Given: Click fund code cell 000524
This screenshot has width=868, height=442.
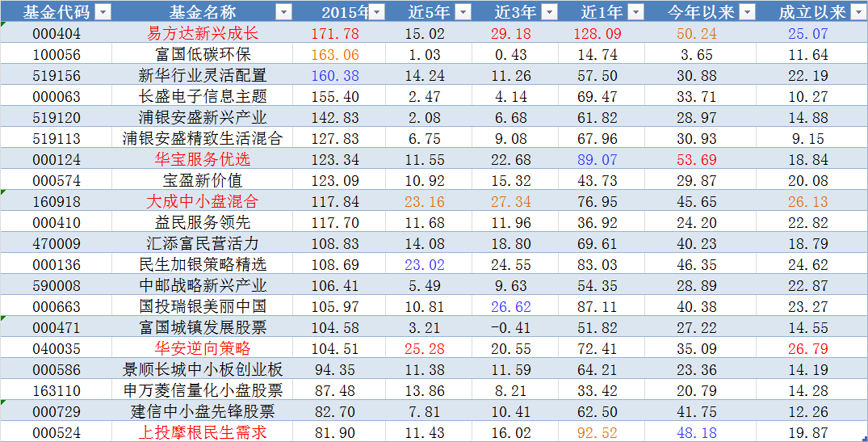Looking at the screenshot, I should (57, 433).
